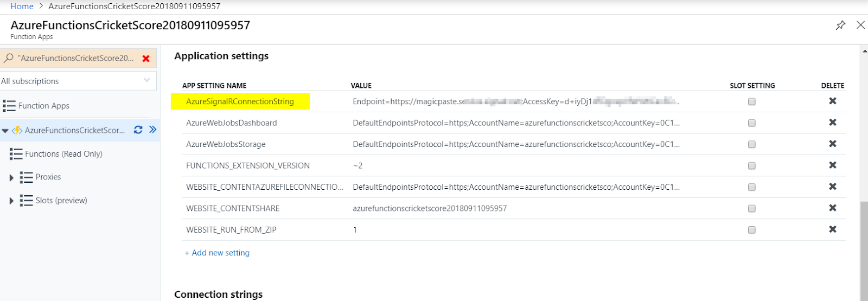Open Functions (Read Only) item
Screen dimensions: 868x301
click(x=63, y=154)
